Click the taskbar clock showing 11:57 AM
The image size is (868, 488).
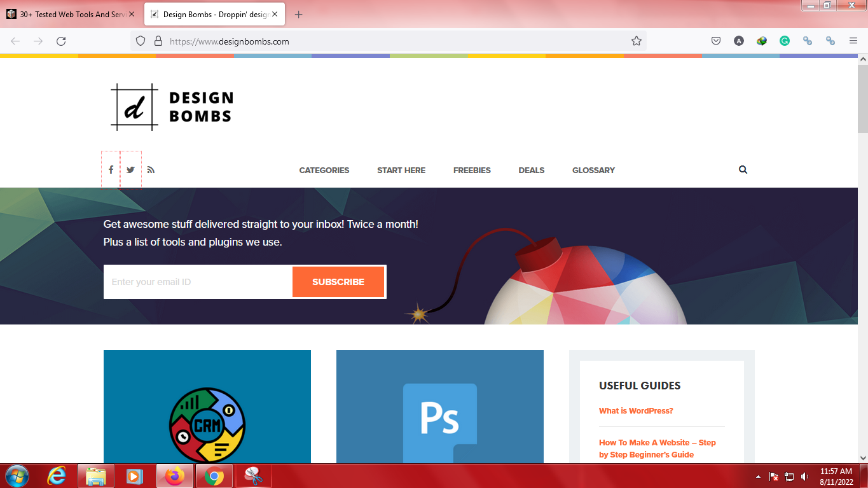coord(836,477)
